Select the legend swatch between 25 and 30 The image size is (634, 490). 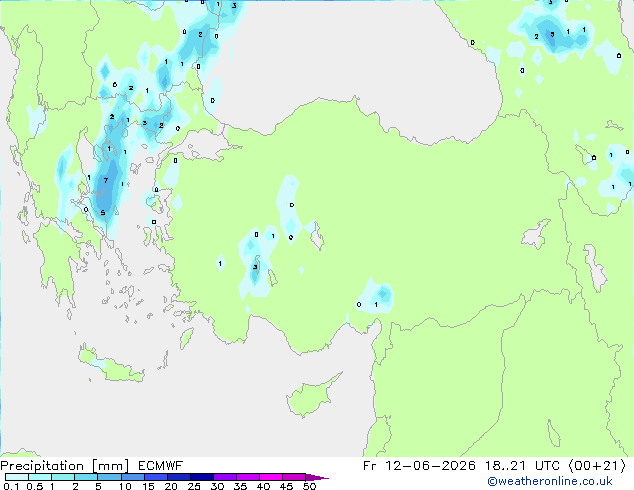202,477
